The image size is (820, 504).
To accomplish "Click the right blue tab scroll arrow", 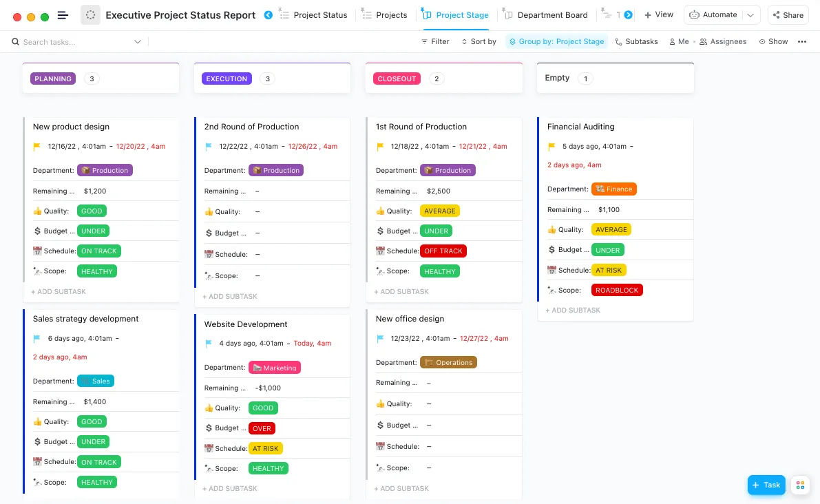I will (628, 15).
